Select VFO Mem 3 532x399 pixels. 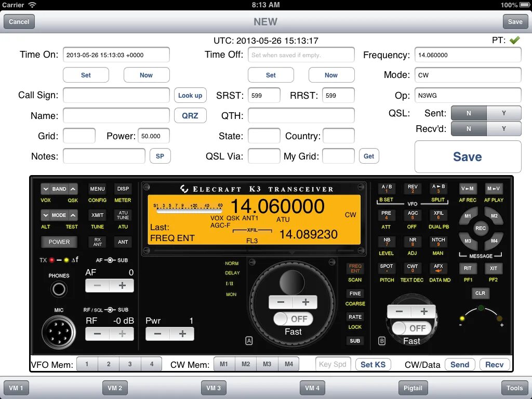[x=130, y=364]
